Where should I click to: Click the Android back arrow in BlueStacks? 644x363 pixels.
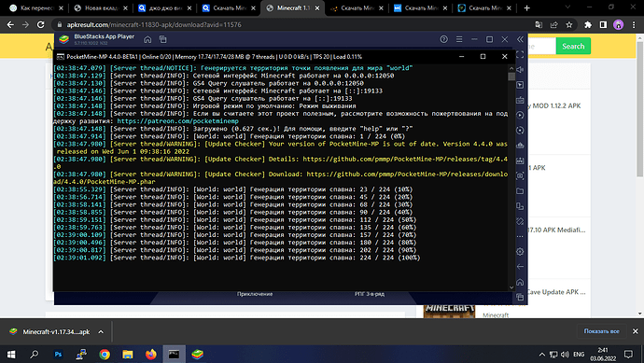(520, 267)
